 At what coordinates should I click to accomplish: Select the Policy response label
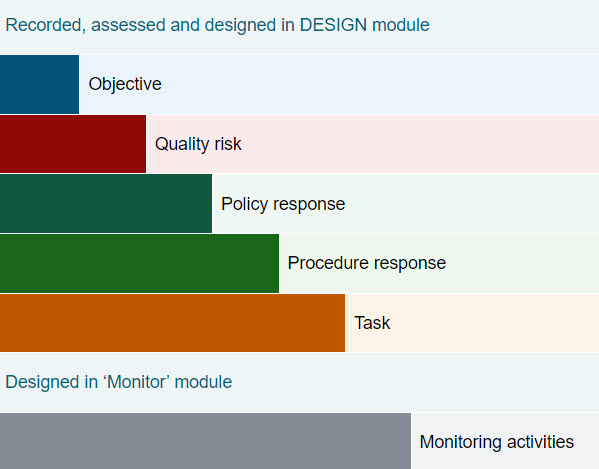[x=283, y=204]
